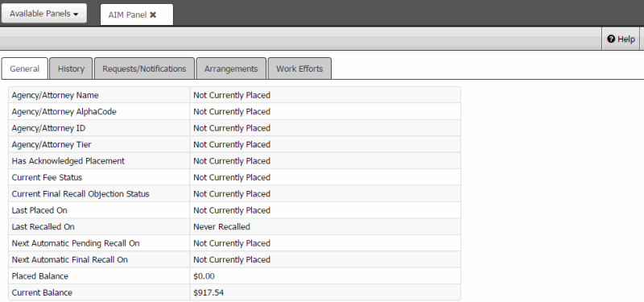Click the Next Automatic Final Recall On value
The image size is (644, 302).
click(232, 259)
